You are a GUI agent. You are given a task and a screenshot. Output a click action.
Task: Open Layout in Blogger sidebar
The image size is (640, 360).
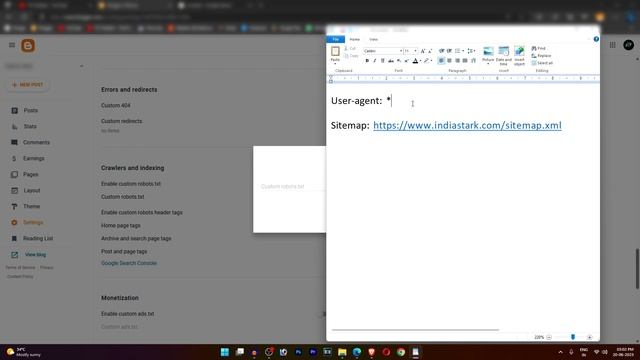pos(31,191)
